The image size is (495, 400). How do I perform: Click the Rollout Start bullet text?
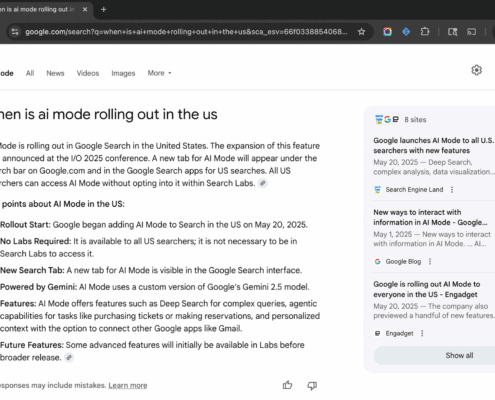(x=154, y=225)
